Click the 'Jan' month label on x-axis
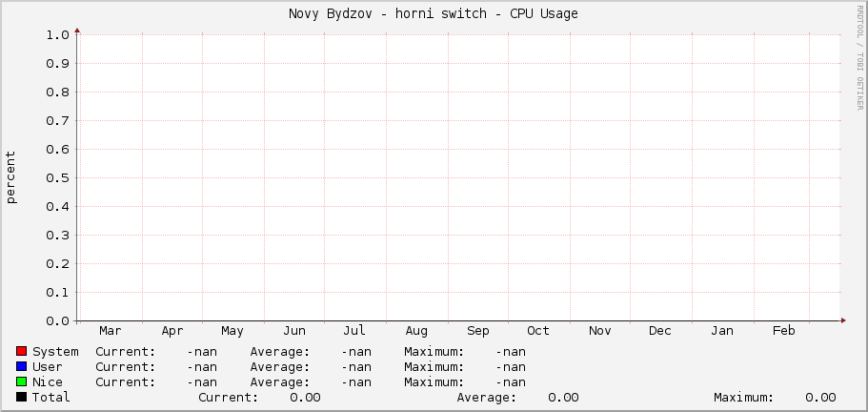The image size is (868, 412). coord(722,331)
